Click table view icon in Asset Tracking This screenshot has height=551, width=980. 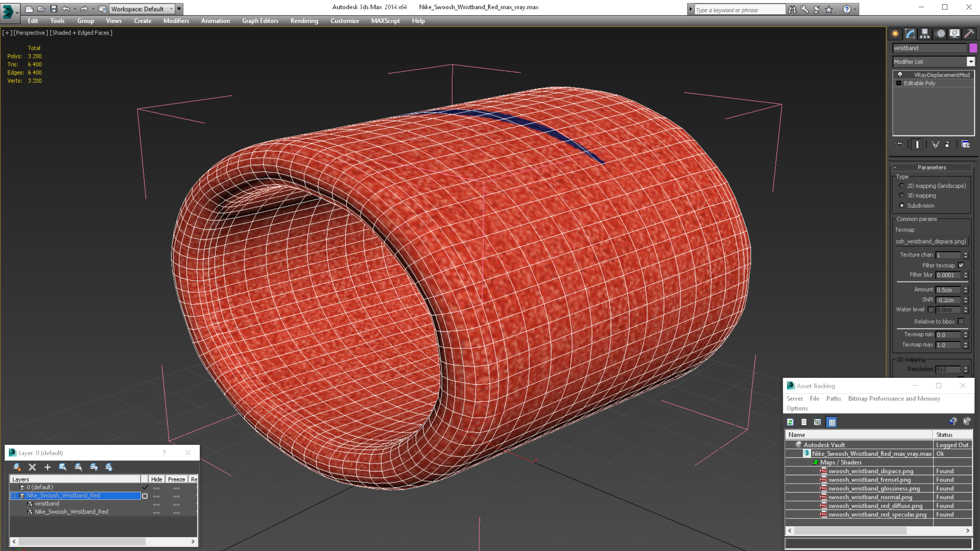pyautogui.click(x=832, y=422)
